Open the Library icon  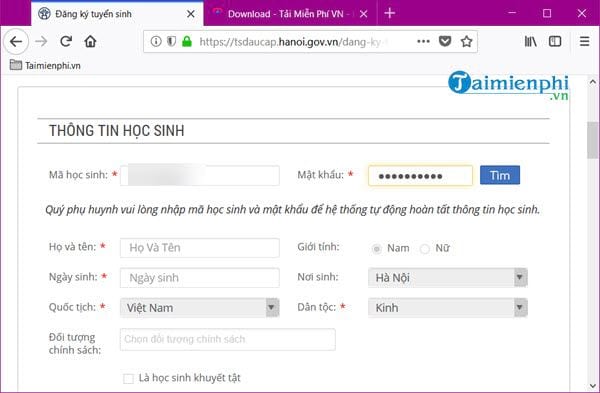(x=530, y=41)
